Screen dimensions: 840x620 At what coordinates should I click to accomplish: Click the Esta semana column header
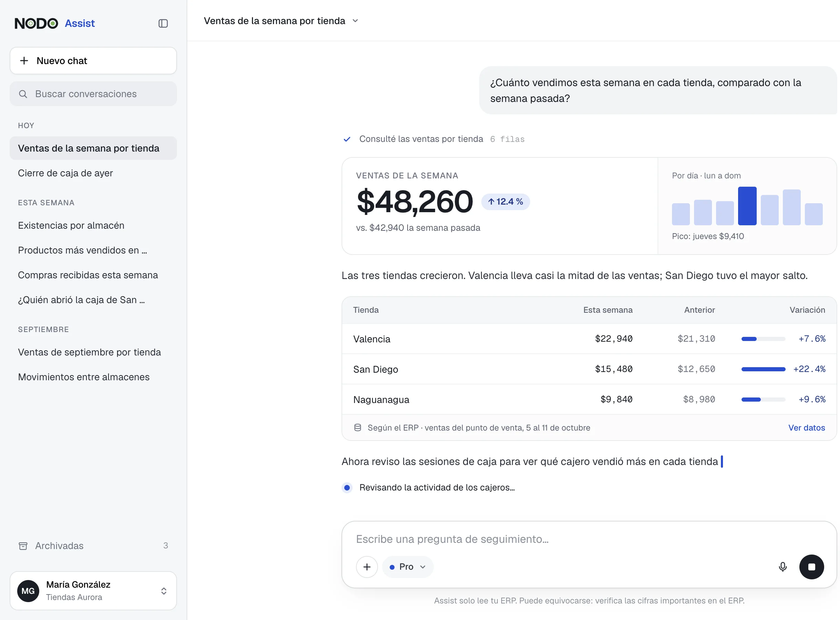(608, 310)
